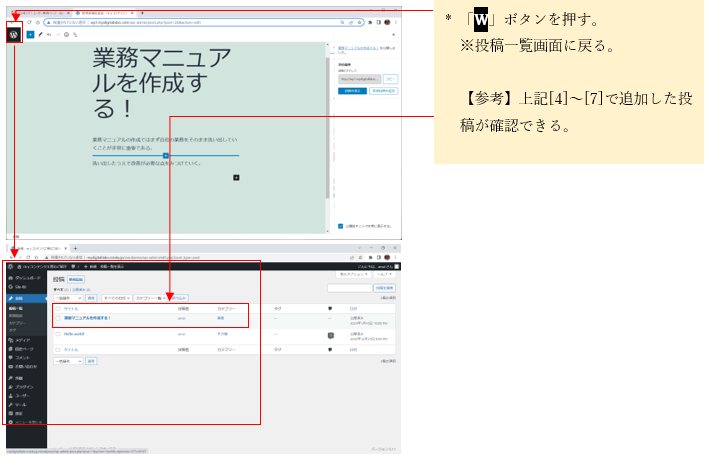Click the undo arrow in editor toolbar
The width and height of the screenshot is (712, 455).
pos(49,34)
